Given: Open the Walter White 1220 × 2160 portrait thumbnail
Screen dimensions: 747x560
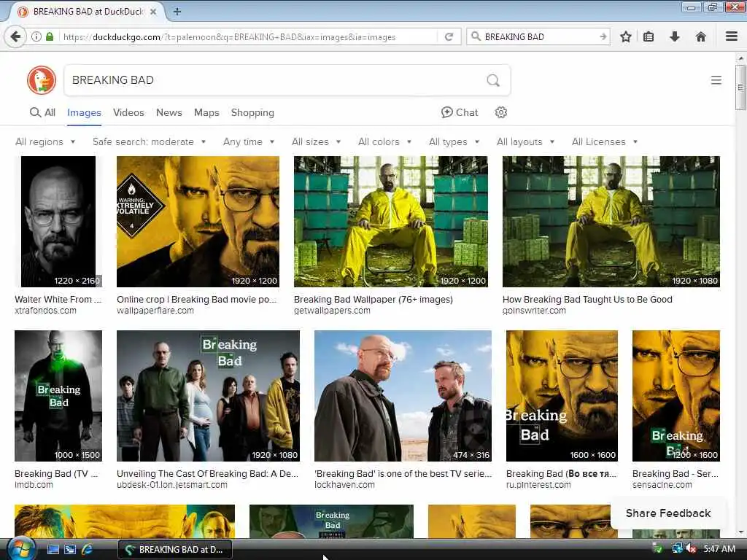Looking at the screenshot, I should [58, 222].
